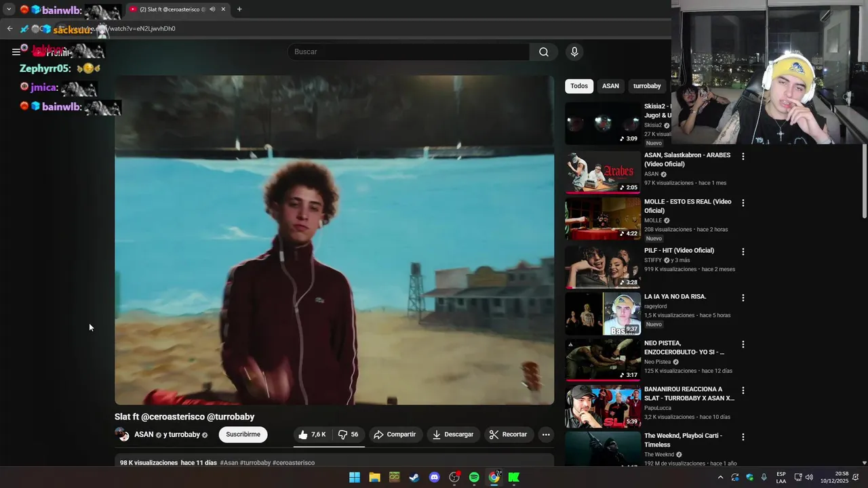868x488 pixels.
Task: Open the Weeknd Timeless video thumbnail
Action: point(602,449)
